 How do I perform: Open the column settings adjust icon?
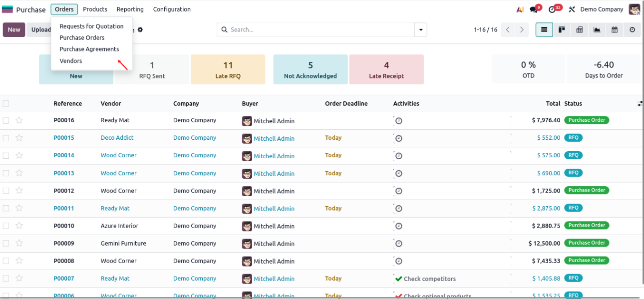coord(640,104)
